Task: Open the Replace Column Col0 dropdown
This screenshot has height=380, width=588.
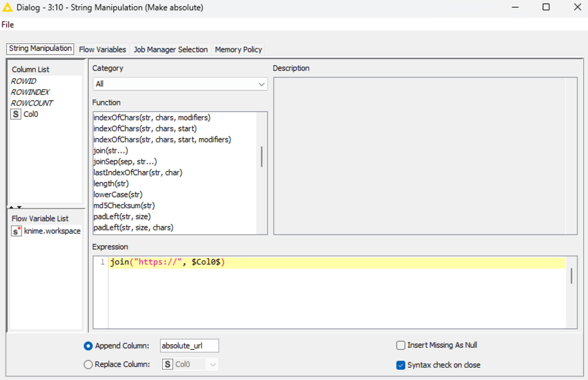Action: coord(190,364)
